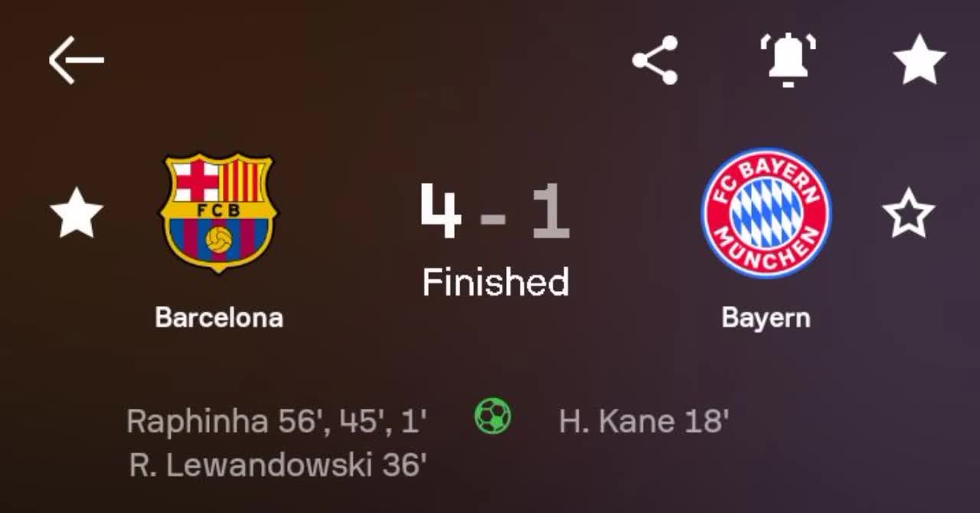Image resolution: width=980 pixels, height=513 pixels.
Task: Tap the Finished match status label
Action: (495, 282)
